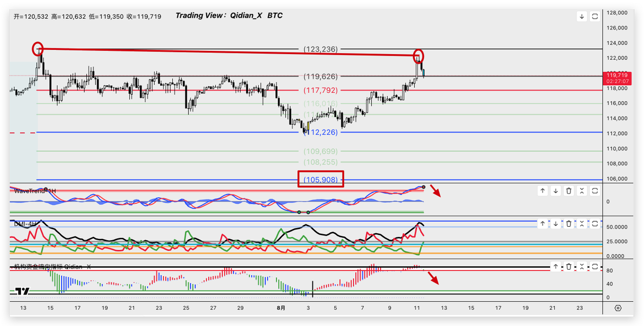The height and width of the screenshot is (326, 644).
Task: Click the 126,000 price axis tick
Action: (x=617, y=27)
